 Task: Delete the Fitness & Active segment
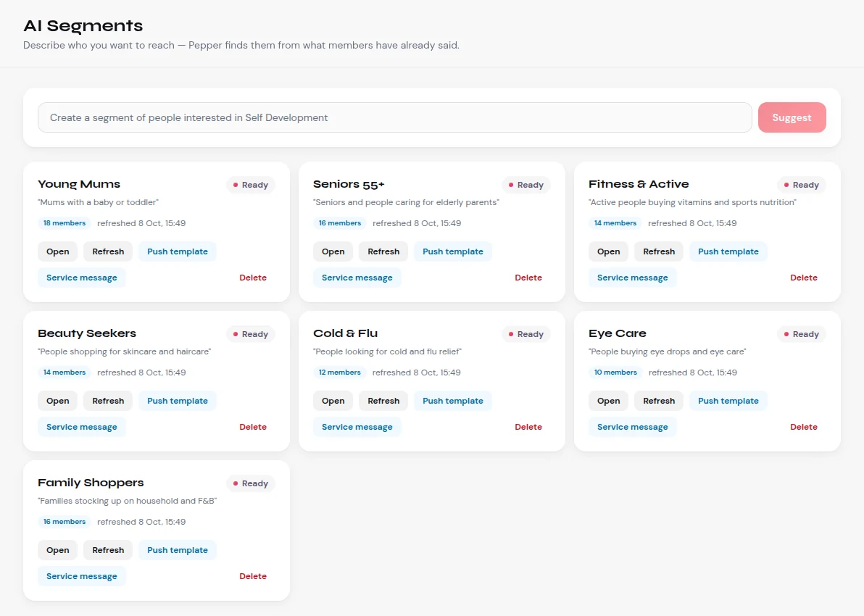(804, 278)
